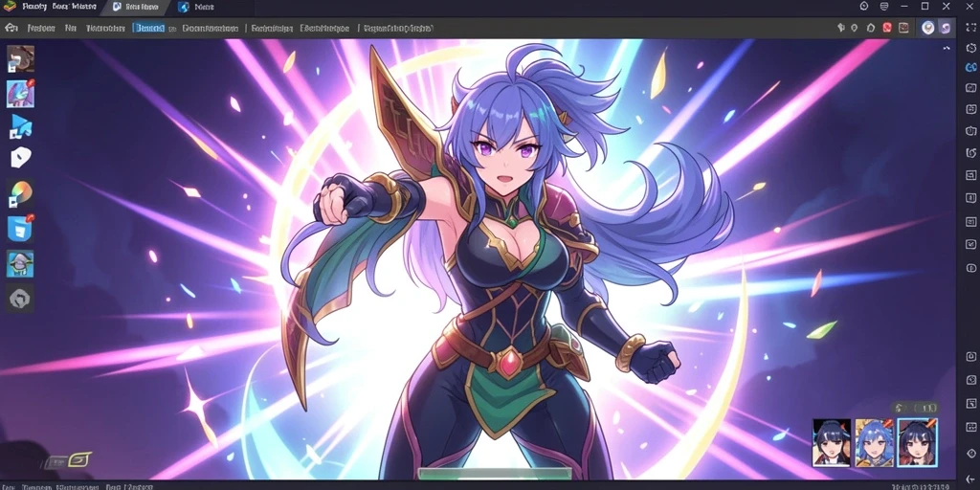Click the pentagon house icon in the toolbar
Image resolution: width=980 pixels, height=490 pixels.
pyautogui.click(x=871, y=28)
